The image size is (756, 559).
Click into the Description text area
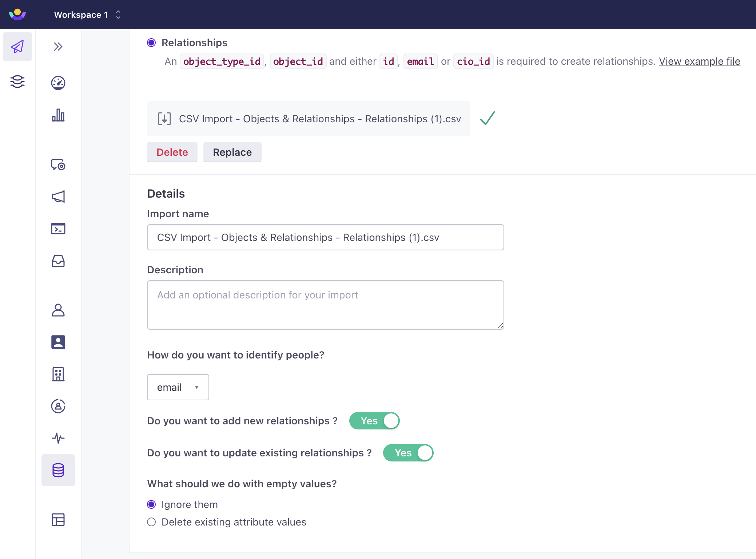tap(325, 305)
